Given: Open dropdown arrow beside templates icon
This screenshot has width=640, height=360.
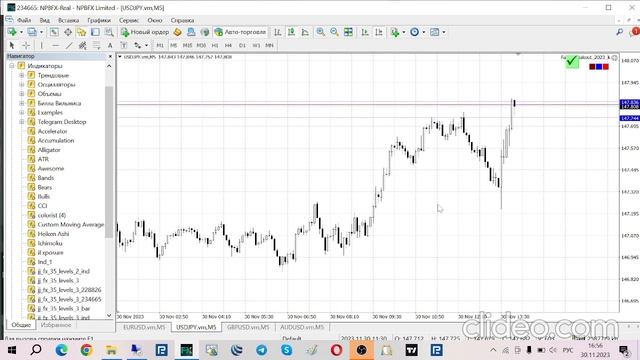Looking at the screenshot, I should pos(444,32).
